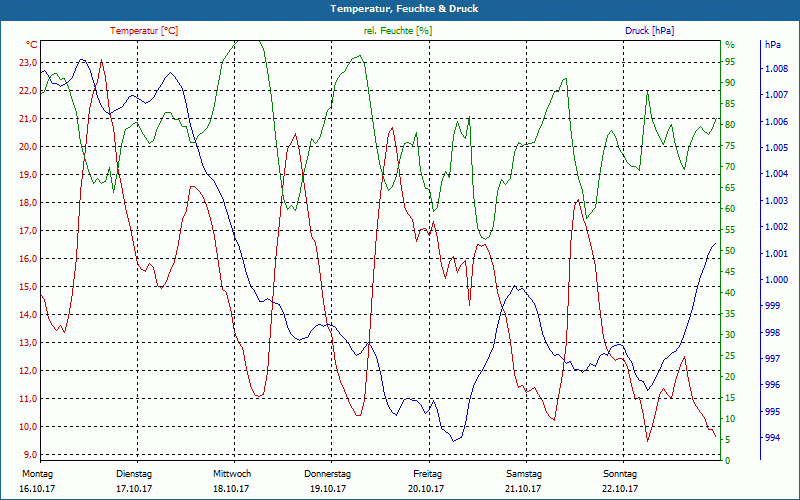This screenshot has height=500, width=800.
Task: Click the chart title 'Temperatur, Feuchte & Druck'
Action: (404, 9)
